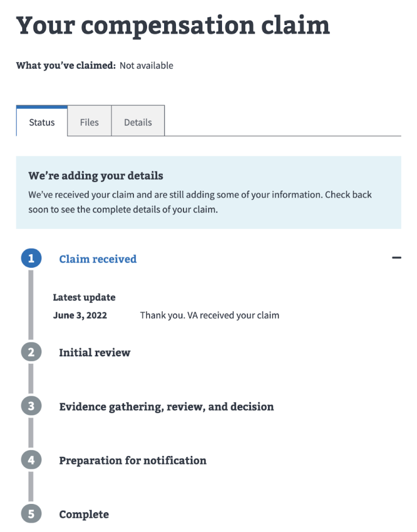Click the What you've claimed label
The height and width of the screenshot is (532, 417).
(x=66, y=65)
